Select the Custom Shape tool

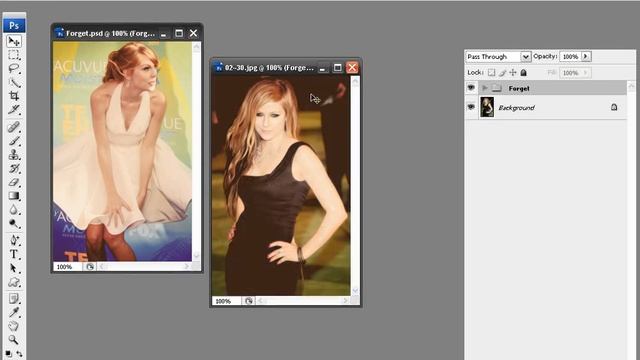point(14,282)
